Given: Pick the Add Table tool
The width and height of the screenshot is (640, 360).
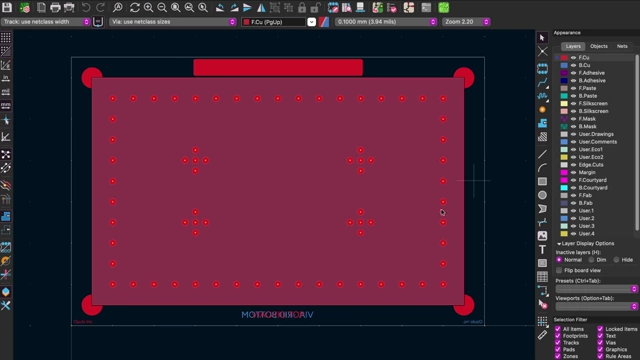Looking at the screenshot, I should click(542, 277).
